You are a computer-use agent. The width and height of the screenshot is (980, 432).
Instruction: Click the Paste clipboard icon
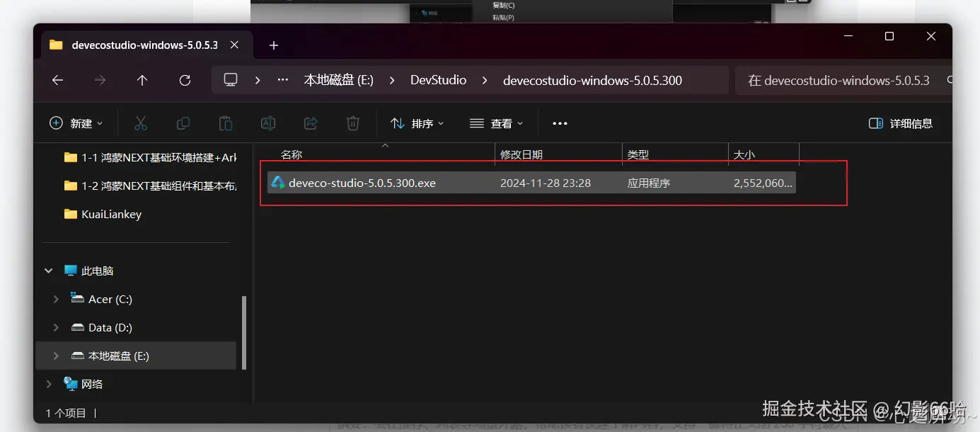[226, 123]
